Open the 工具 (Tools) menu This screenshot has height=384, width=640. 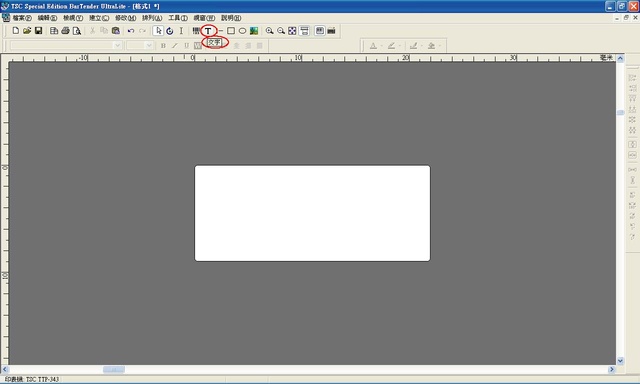click(x=178, y=18)
